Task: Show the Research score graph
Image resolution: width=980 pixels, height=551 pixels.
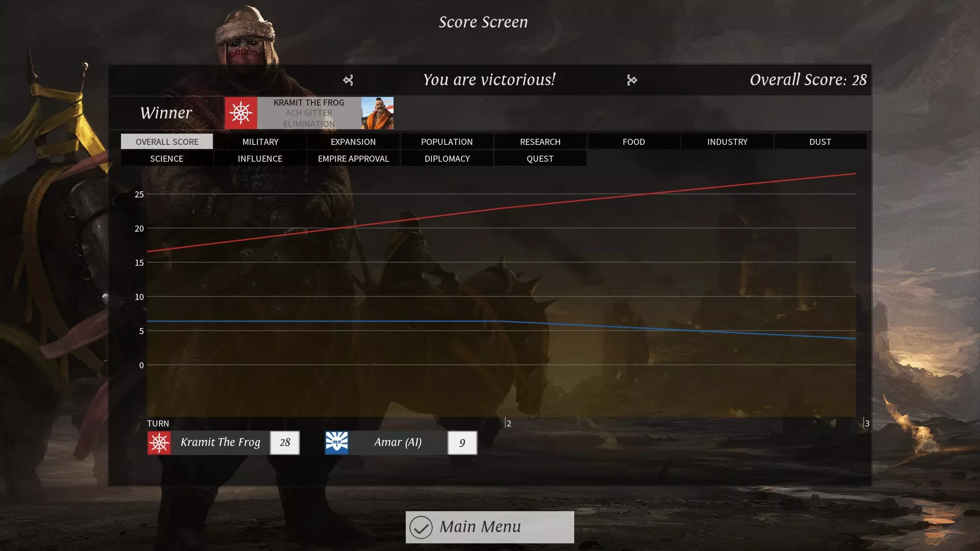Action: (540, 142)
